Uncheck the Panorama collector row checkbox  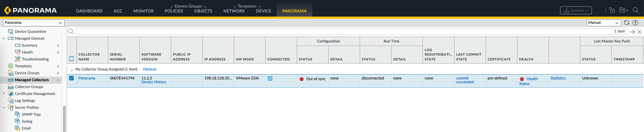pos(72,78)
